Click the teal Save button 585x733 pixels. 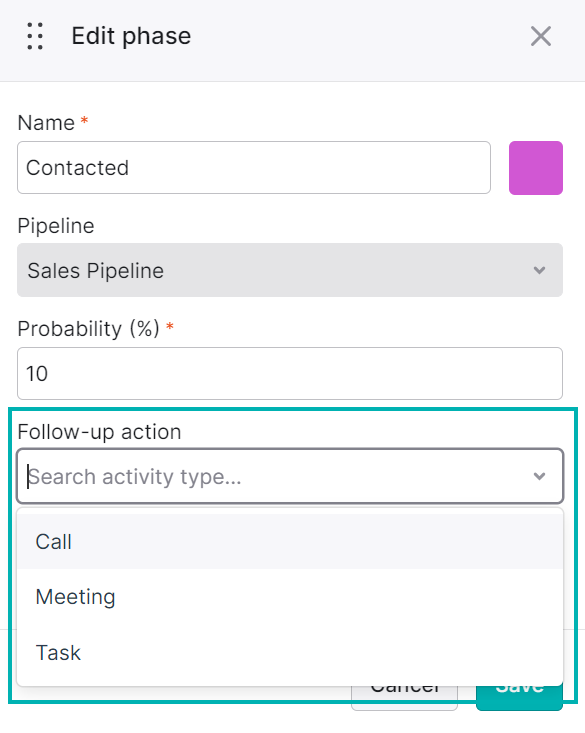click(x=519, y=698)
